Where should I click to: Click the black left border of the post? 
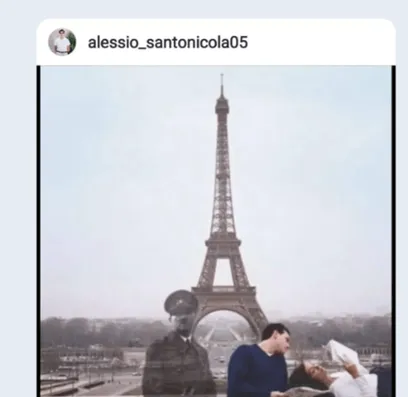[x=38, y=231]
